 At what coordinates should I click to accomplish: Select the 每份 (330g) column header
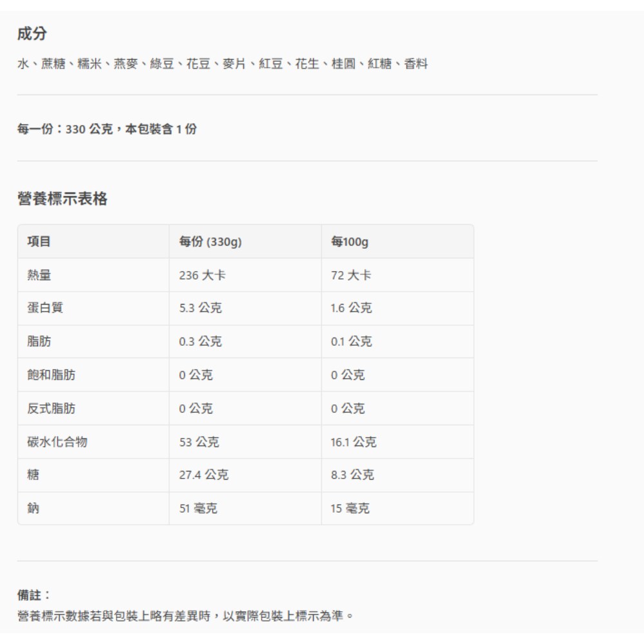[x=210, y=241]
